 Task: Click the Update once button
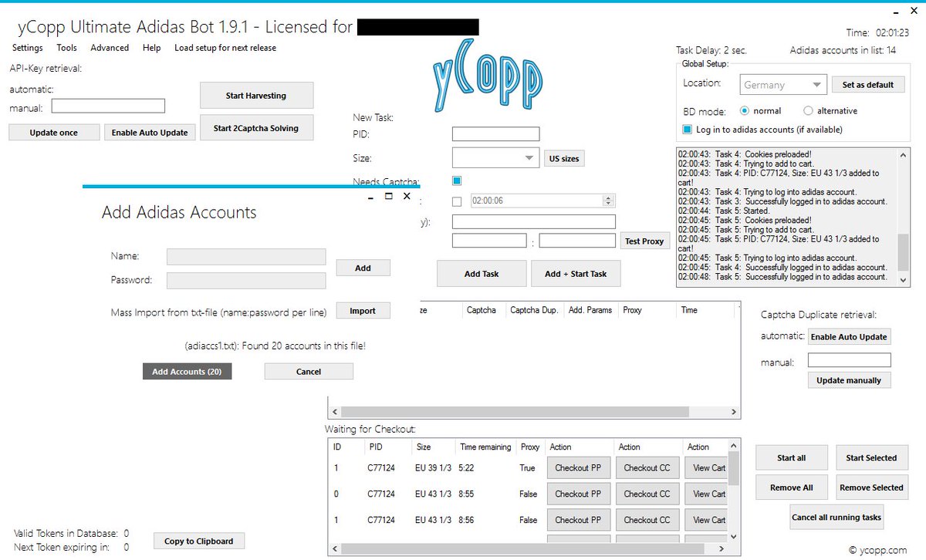(54, 133)
